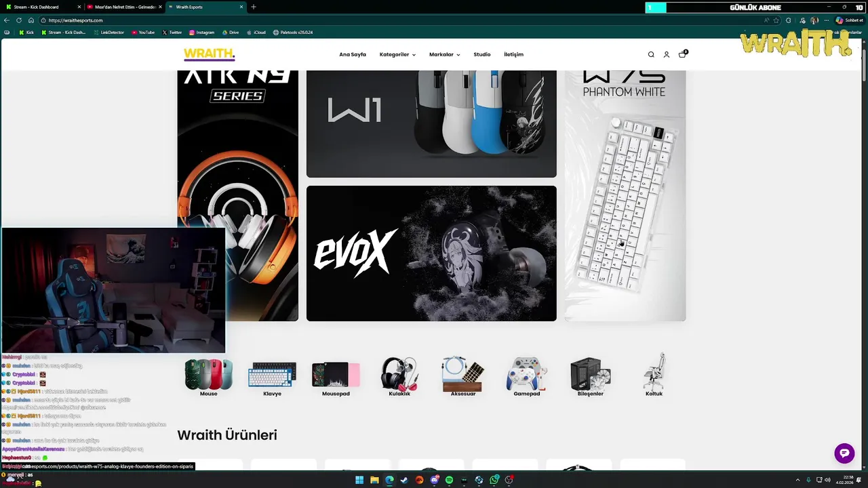868x488 pixels.
Task: Select the Bileşenler category icon
Action: (x=591, y=375)
